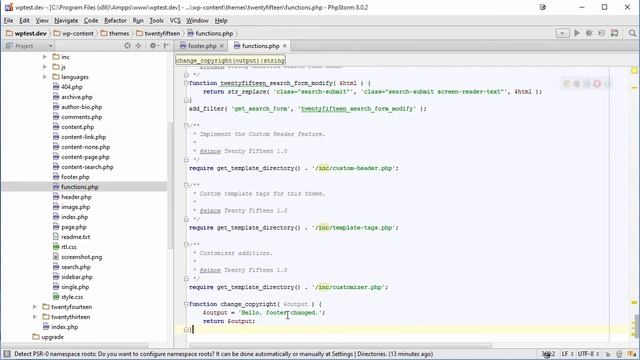Change UTF-8 file encoding in status bar

pyautogui.click(x=588, y=354)
